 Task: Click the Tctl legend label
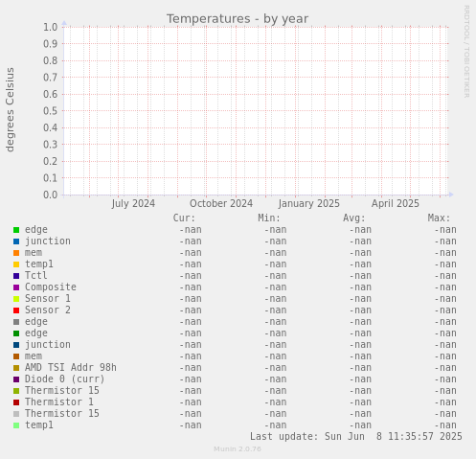point(36,275)
